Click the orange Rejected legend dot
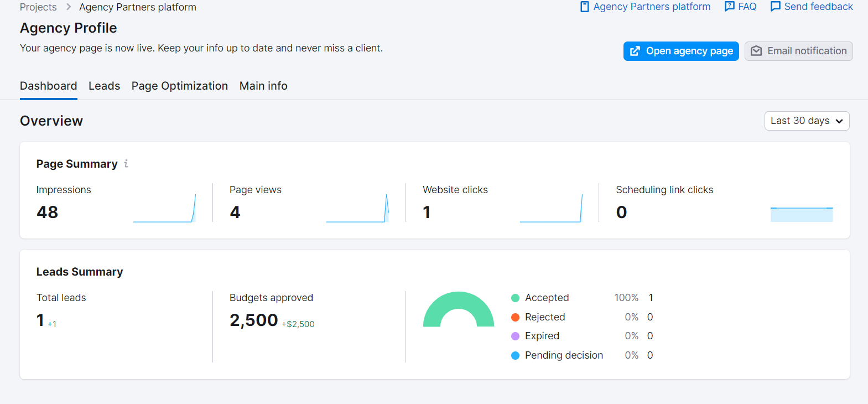This screenshot has height=404, width=868. click(x=515, y=317)
